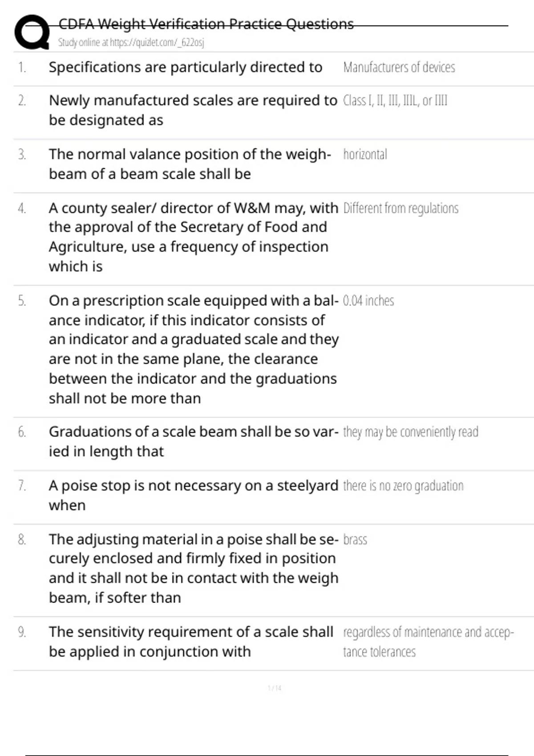The height and width of the screenshot is (756, 534).
Task: Select question 1 about specifications
Action: click(186, 67)
